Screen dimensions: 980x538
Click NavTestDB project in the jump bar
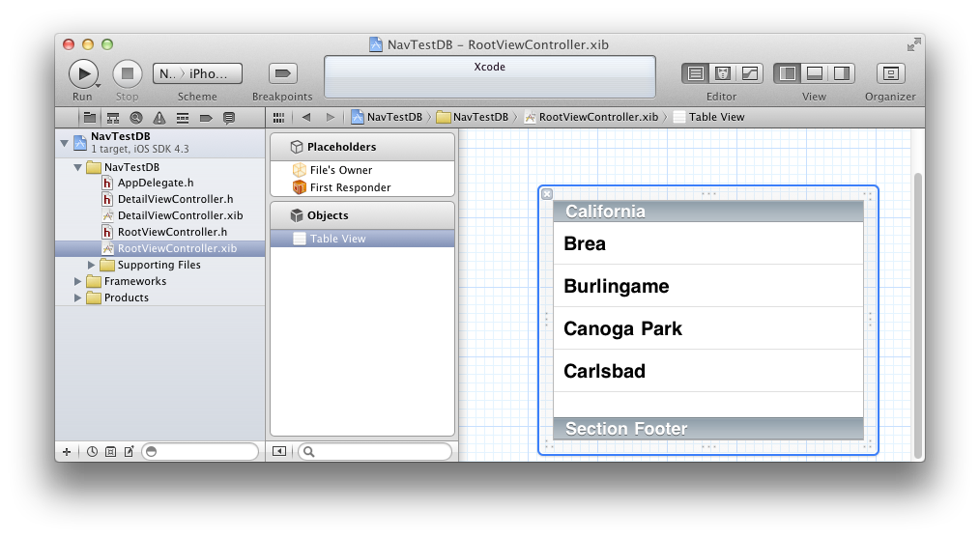(x=387, y=117)
